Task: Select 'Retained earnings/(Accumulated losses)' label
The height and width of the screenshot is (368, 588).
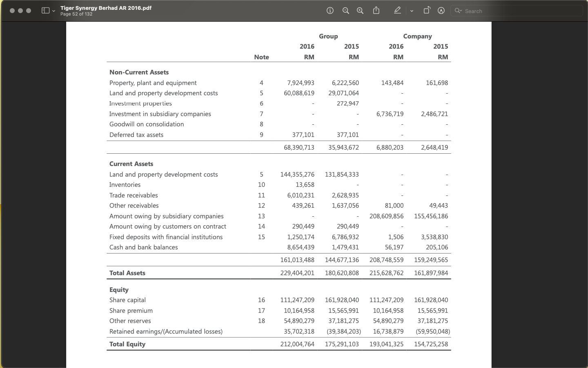Action: click(166, 332)
